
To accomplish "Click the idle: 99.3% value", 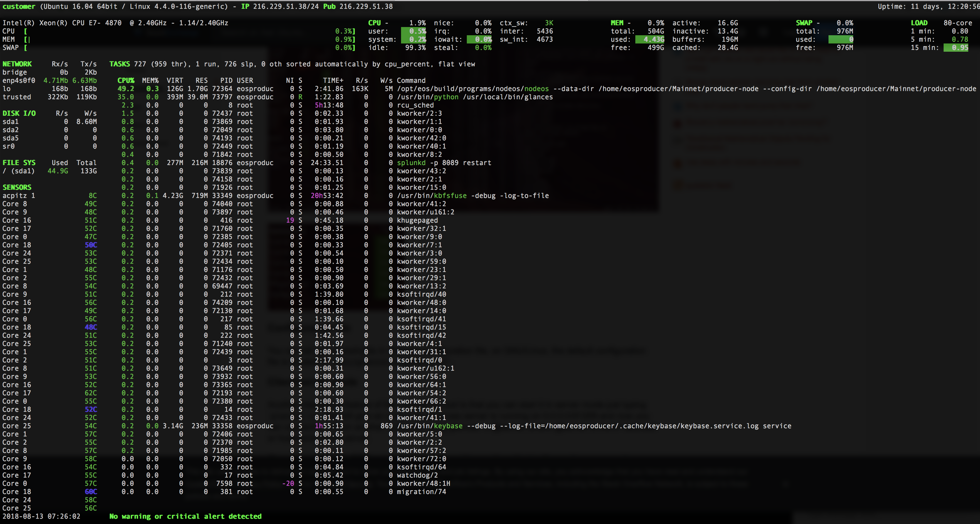I will (x=415, y=48).
